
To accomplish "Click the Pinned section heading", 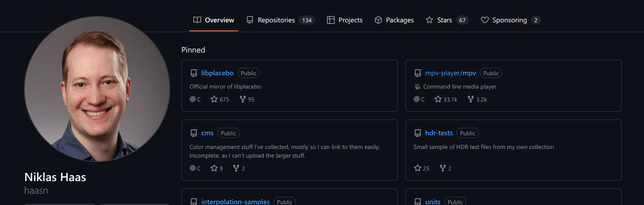I will pos(193,50).
